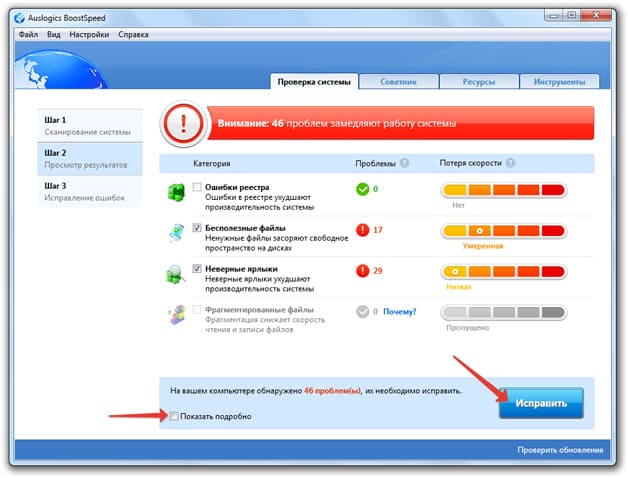Click the Потеря скорости column header
This screenshot has height=478, width=628.
(x=471, y=163)
